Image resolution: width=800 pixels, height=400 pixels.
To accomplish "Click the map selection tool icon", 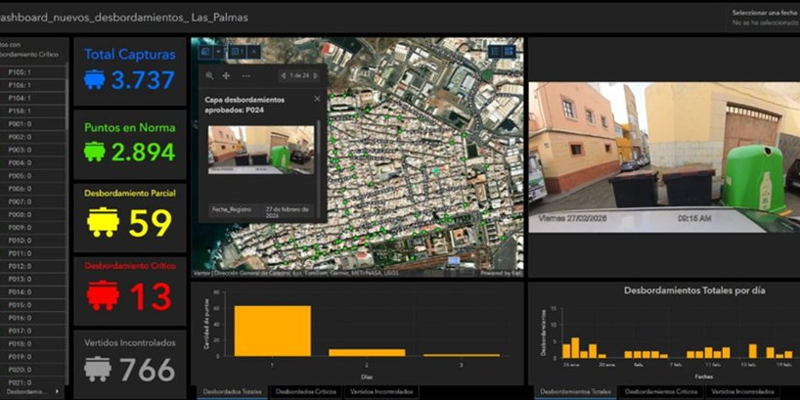I will pyautogui.click(x=205, y=52).
